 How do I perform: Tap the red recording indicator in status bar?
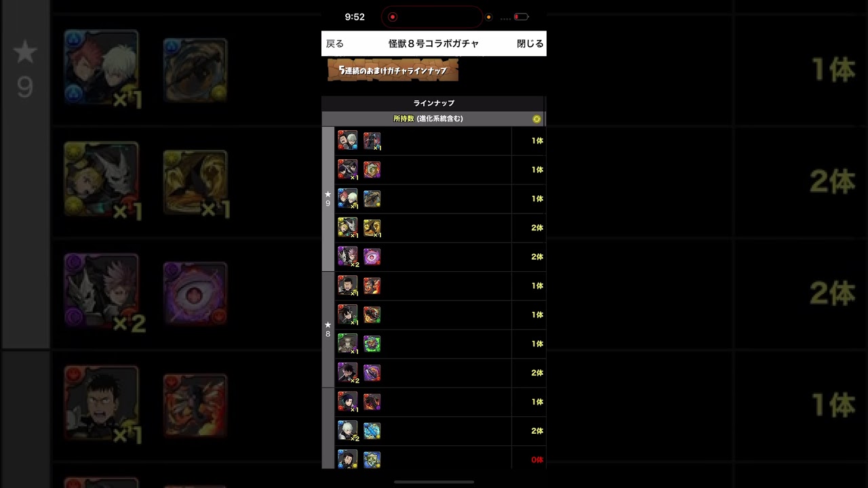393,17
